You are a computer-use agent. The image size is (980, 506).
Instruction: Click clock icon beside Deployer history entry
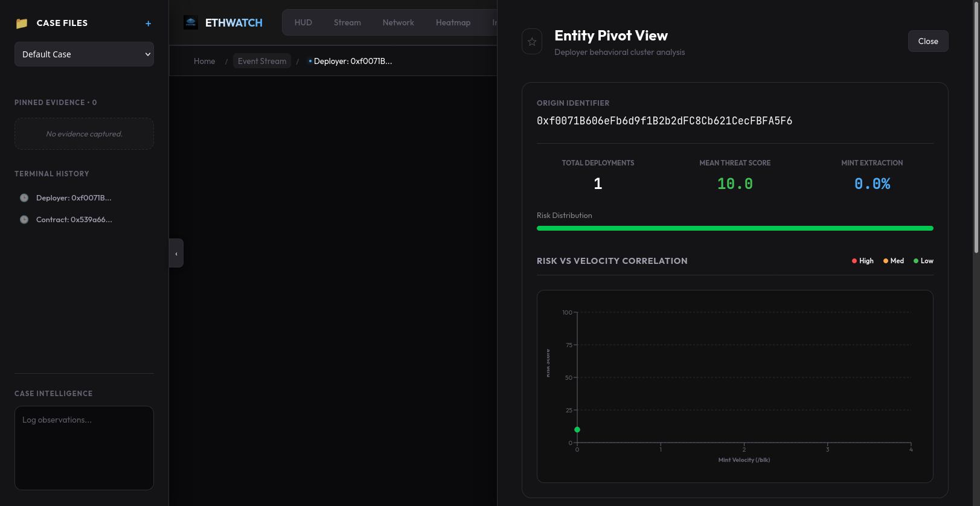[24, 198]
